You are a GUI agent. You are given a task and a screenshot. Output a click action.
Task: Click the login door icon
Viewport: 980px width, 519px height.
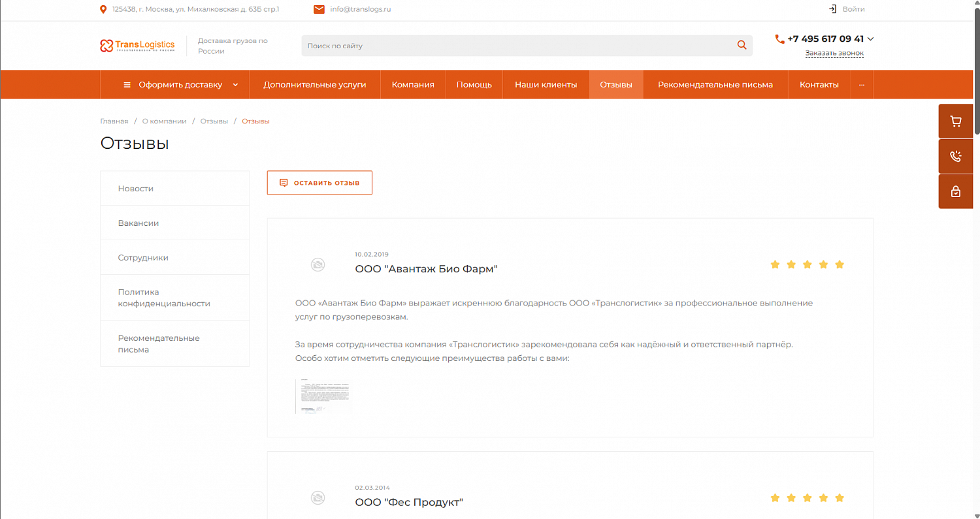click(832, 9)
